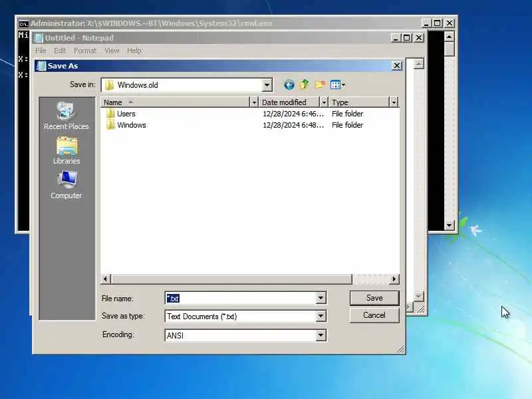Click Windows folder date 12/28/2024 6:48
The height and width of the screenshot is (399, 532).
293,125
